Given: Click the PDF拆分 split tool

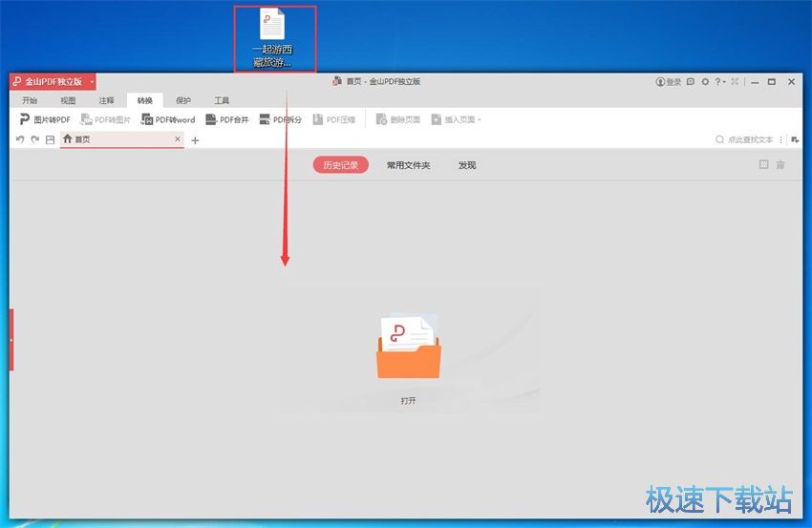Looking at the screenshot, I should click(280, 119).
